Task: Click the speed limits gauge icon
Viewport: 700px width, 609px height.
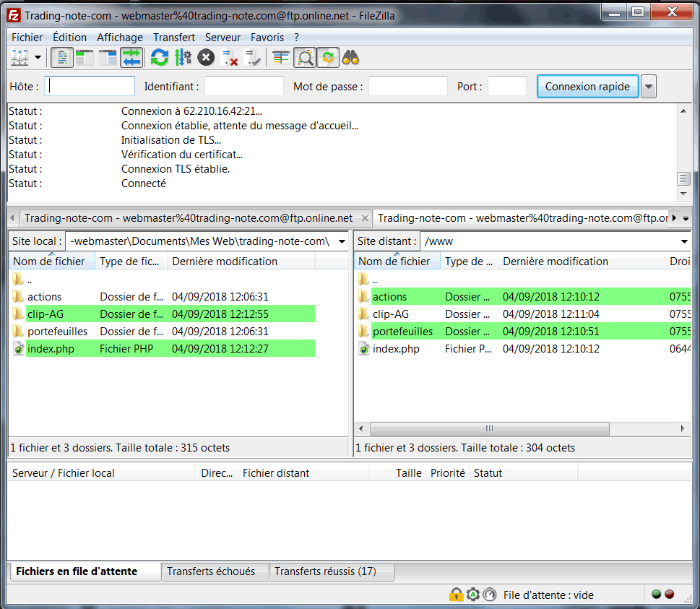Action: [490, 595]
